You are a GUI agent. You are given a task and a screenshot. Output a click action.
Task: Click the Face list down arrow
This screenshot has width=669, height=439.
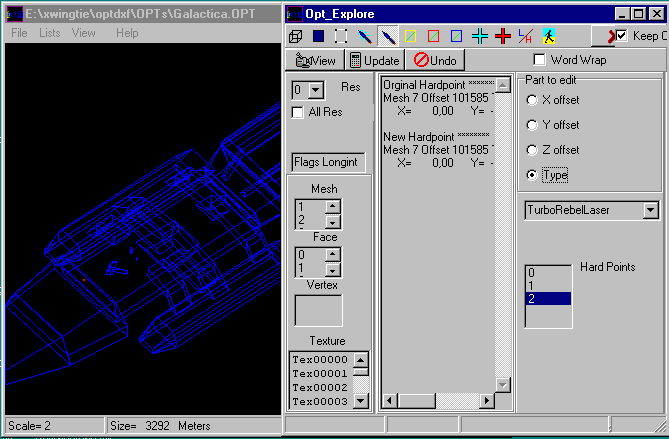332,270
